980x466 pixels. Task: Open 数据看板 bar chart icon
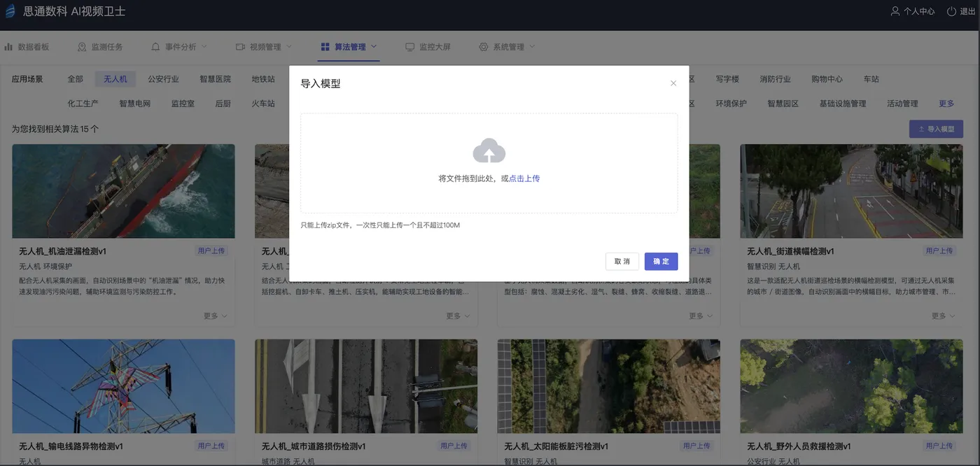(8, 47)
